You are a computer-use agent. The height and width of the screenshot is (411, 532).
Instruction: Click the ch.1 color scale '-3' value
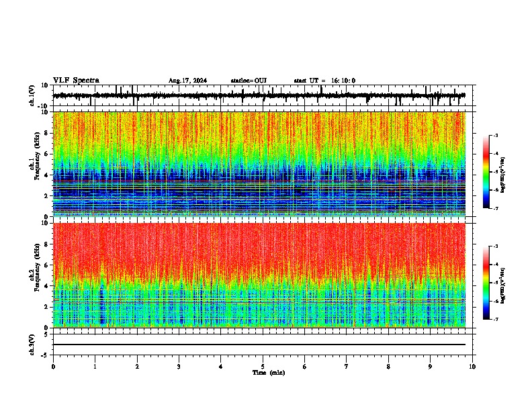pos(496,136)
